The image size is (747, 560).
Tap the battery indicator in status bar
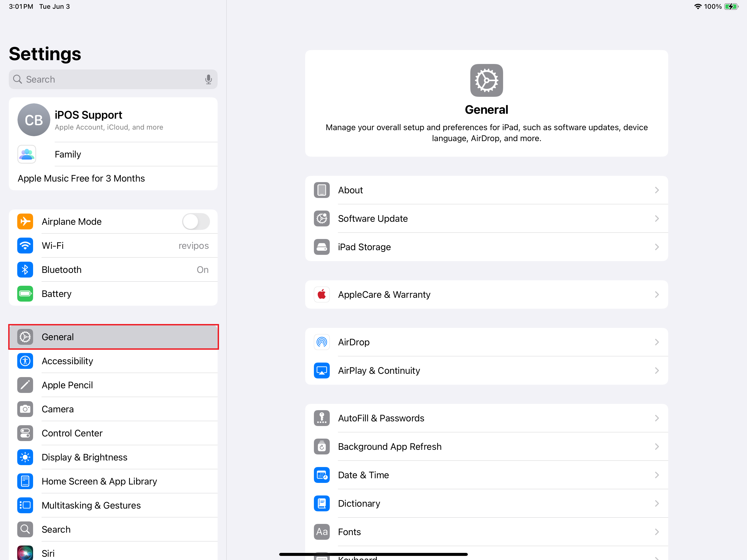[x=731, y=6]
